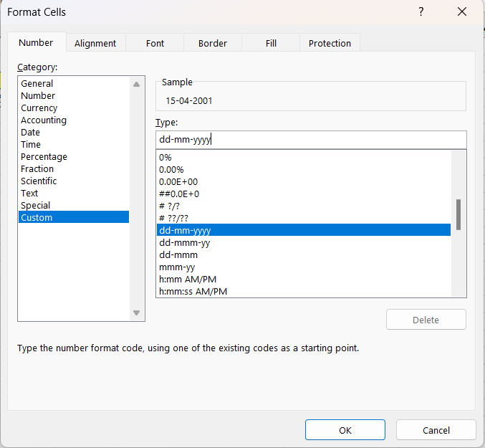Open the Protection tab
Screen dimensions: 485x448
[330, 43]
